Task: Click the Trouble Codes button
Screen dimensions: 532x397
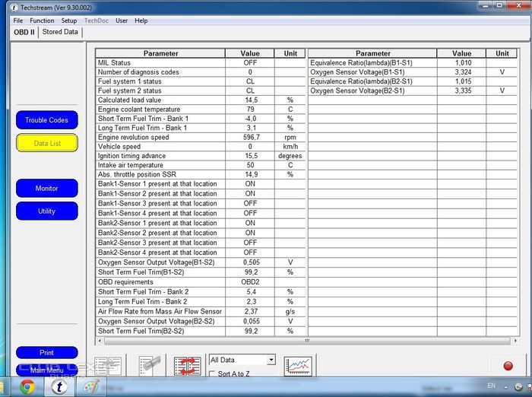Action: tap(46, 120)
